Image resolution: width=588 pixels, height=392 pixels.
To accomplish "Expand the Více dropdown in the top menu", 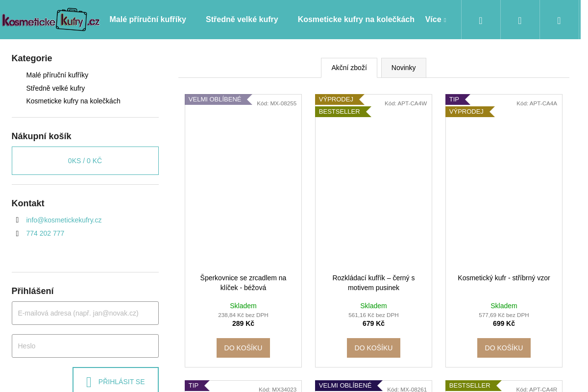I will point(435,20).
